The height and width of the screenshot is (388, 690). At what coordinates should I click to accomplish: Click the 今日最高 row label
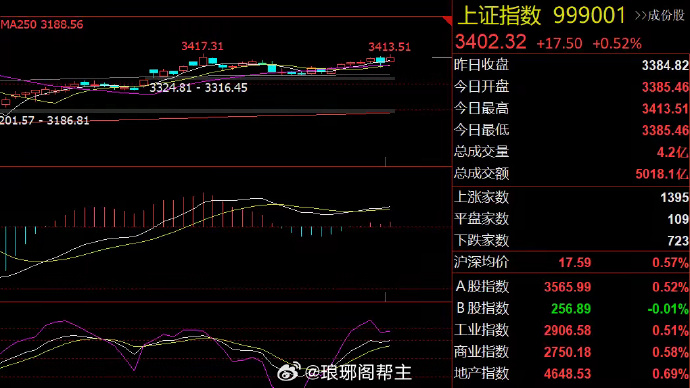coord(481,108)
